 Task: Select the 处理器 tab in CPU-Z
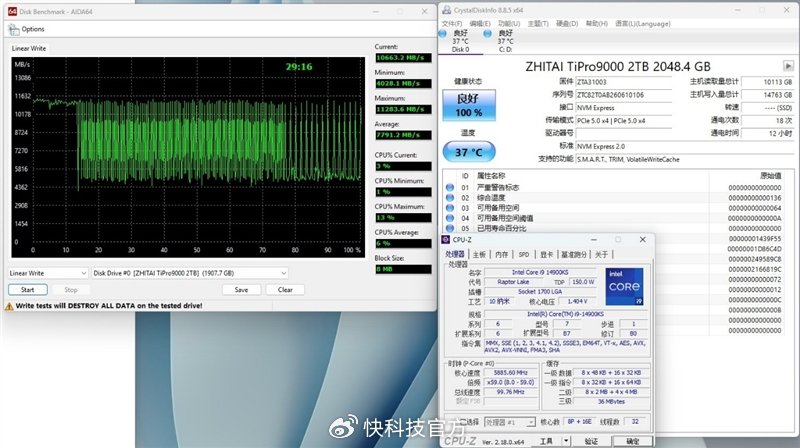[x=455, y=254]
